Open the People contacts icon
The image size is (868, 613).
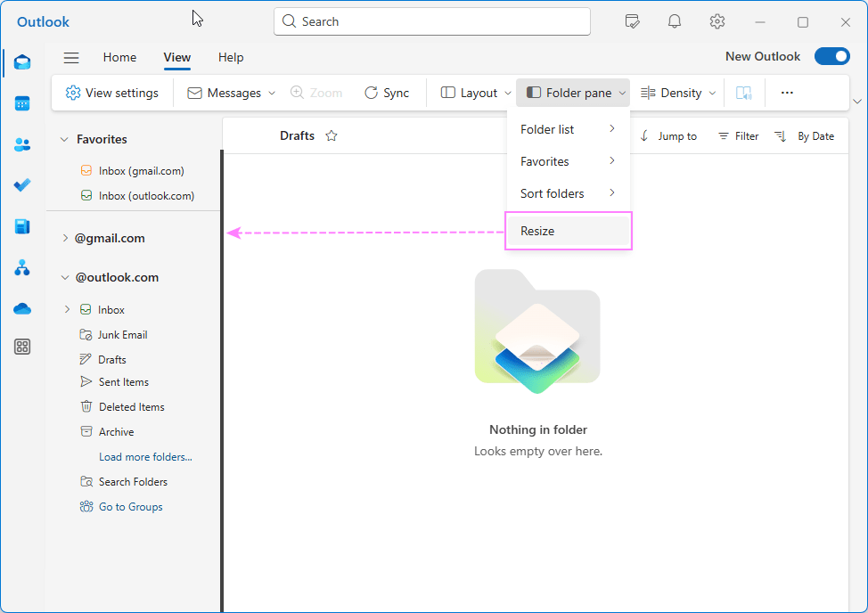[x=22, y=145]
